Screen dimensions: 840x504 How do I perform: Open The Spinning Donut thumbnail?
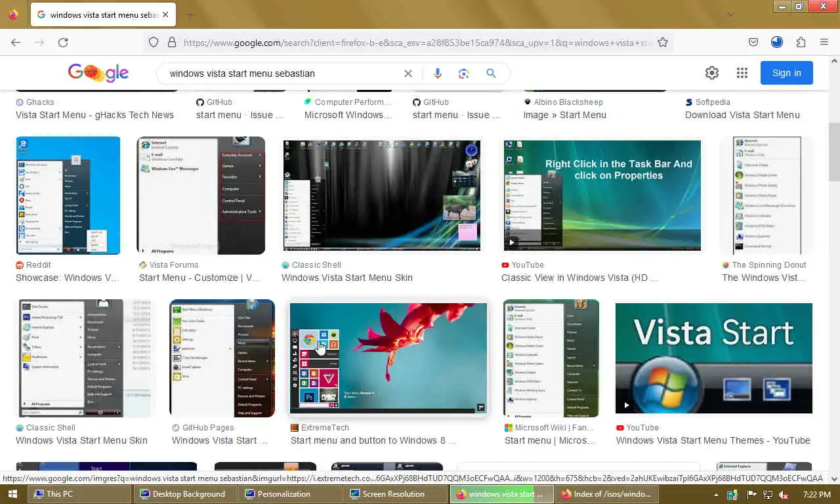[x=766, y=196]
